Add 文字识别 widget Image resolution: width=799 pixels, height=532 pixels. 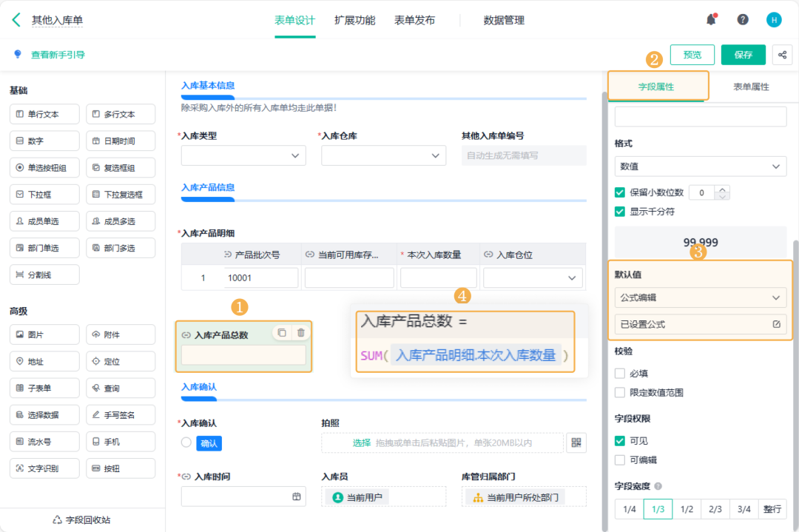tap(44, 468)
